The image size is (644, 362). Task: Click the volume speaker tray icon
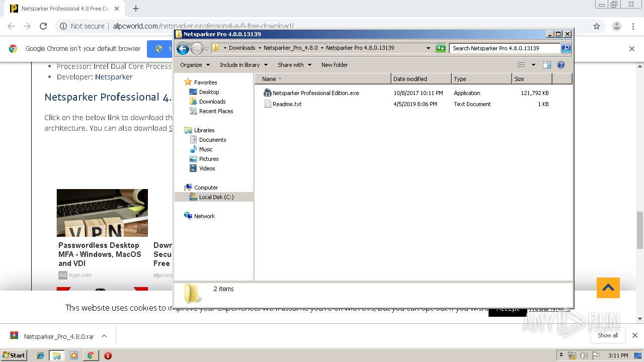click(584, 355)
